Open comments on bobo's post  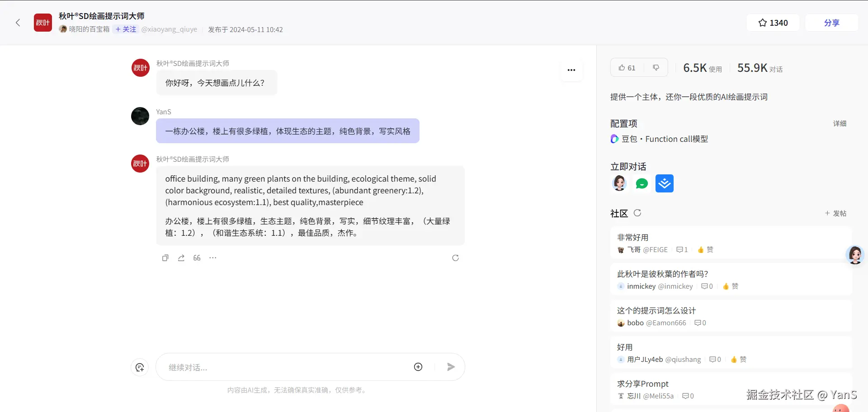coord(700,323)
